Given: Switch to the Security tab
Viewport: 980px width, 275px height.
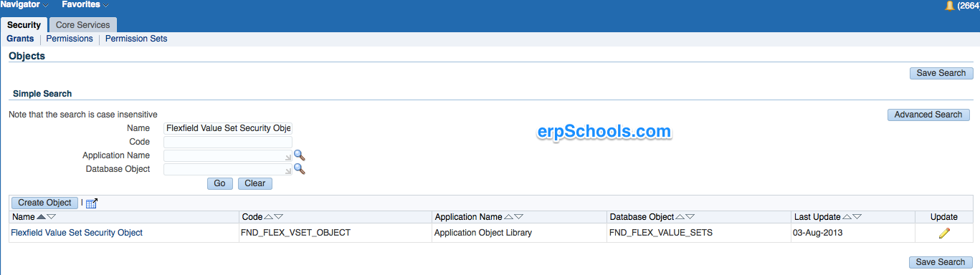Looking at the screenshot, I should 24,25.
